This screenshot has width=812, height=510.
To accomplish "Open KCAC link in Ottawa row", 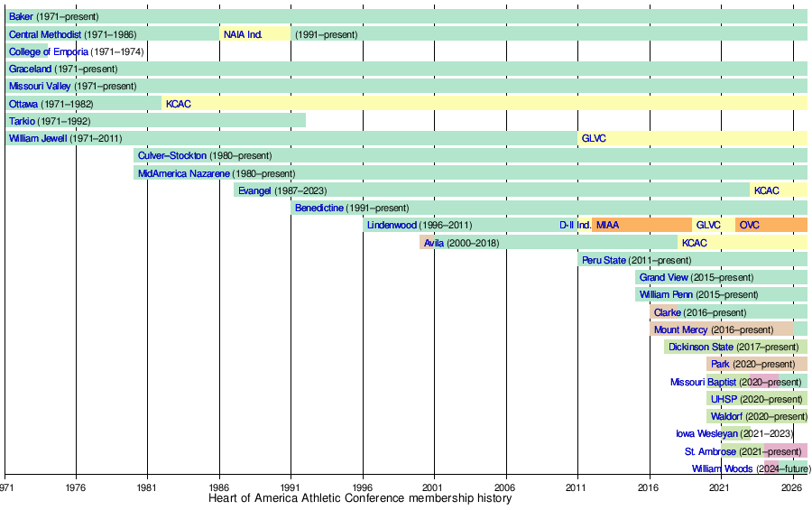I will [x=178, y=104].
